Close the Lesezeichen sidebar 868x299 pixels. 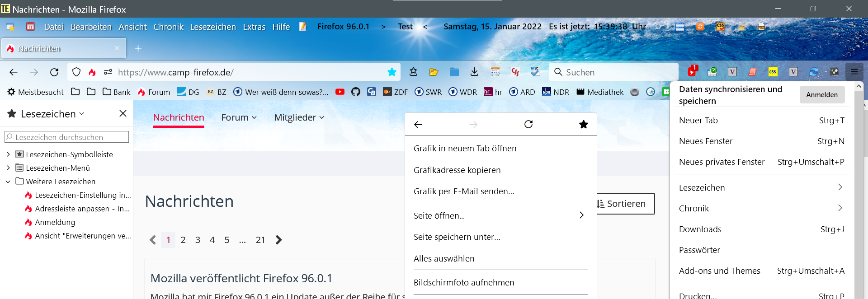(x=123, y=113)
